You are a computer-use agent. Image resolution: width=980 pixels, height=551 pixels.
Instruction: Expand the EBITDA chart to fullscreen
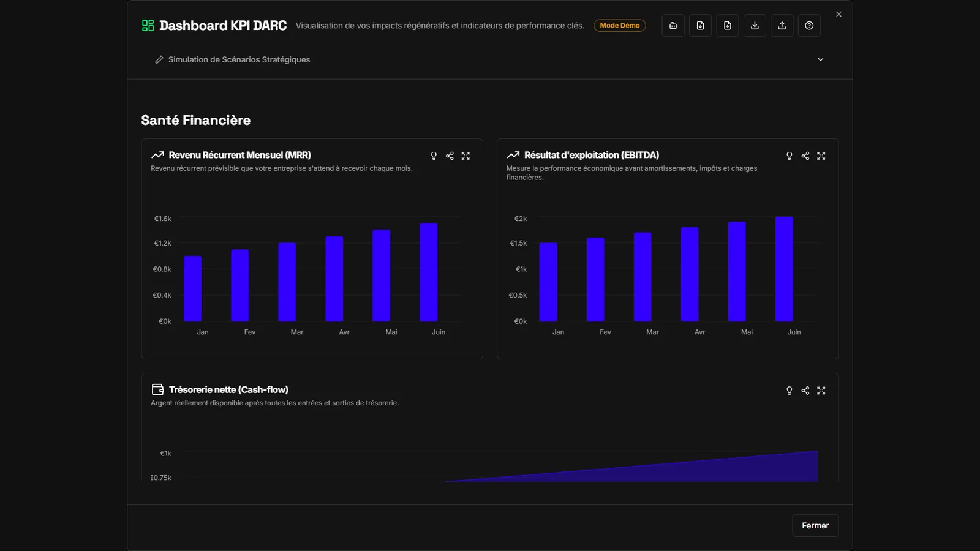pos(821,156)
